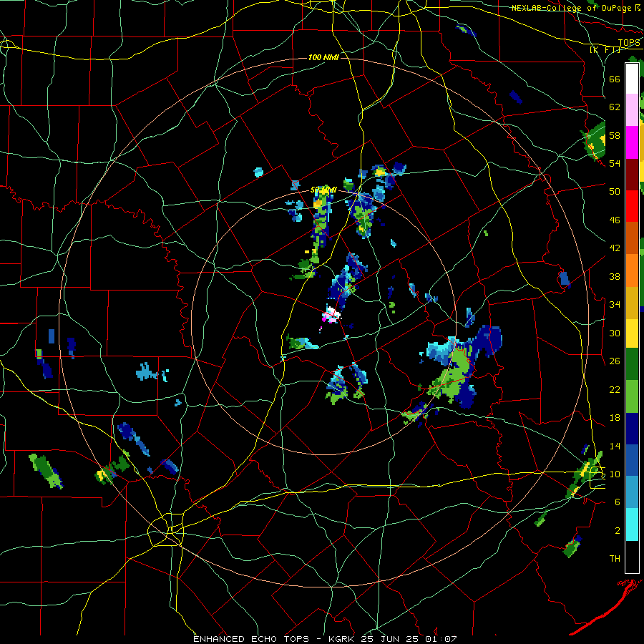This screenshot has height=644, width=644.
Task: Click the bright red legend color band
Action: [632, 206]
